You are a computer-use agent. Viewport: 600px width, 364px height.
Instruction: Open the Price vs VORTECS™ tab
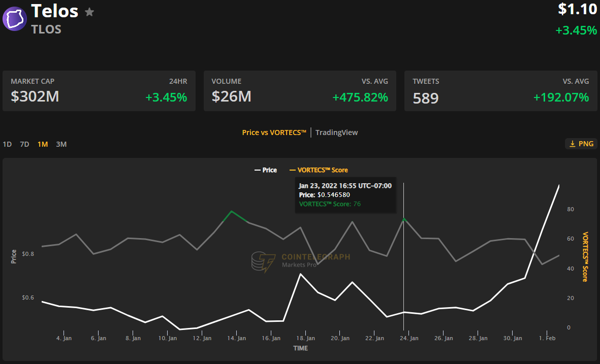pyautogui.click(x=274, y=133)
